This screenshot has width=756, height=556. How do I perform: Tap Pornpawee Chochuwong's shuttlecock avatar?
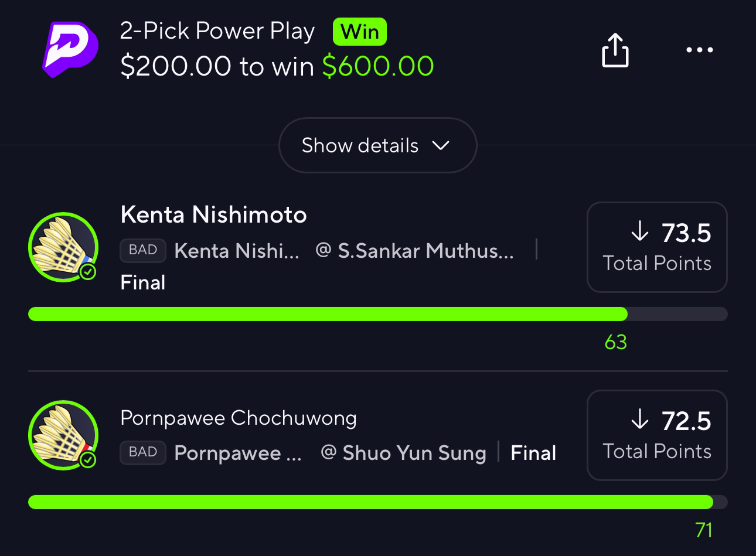coord(63,435)
